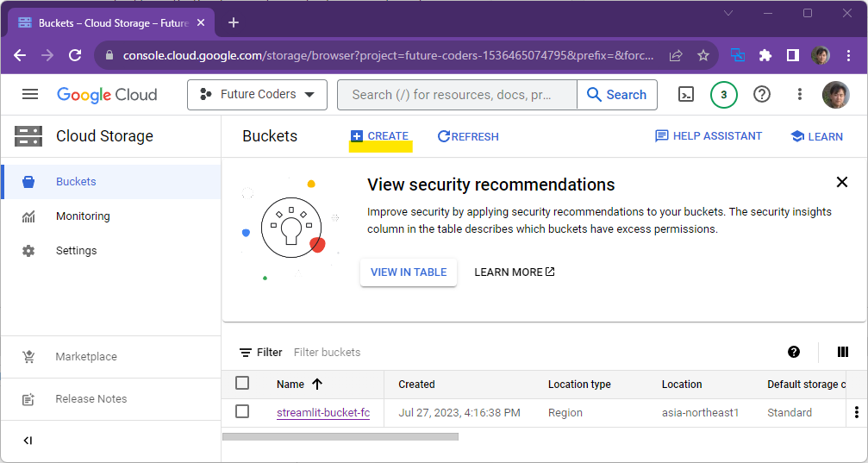Open column display options icon

[842, 352]
